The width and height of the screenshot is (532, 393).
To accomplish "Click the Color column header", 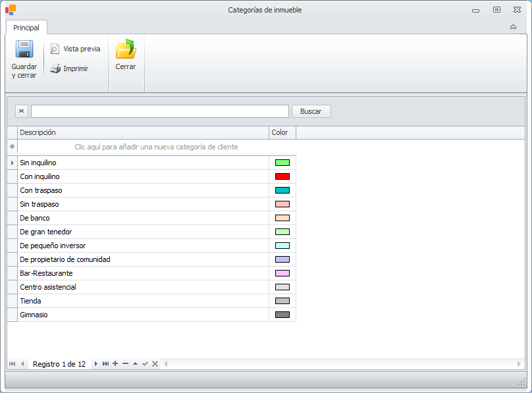I will click(x=282, y=132).
